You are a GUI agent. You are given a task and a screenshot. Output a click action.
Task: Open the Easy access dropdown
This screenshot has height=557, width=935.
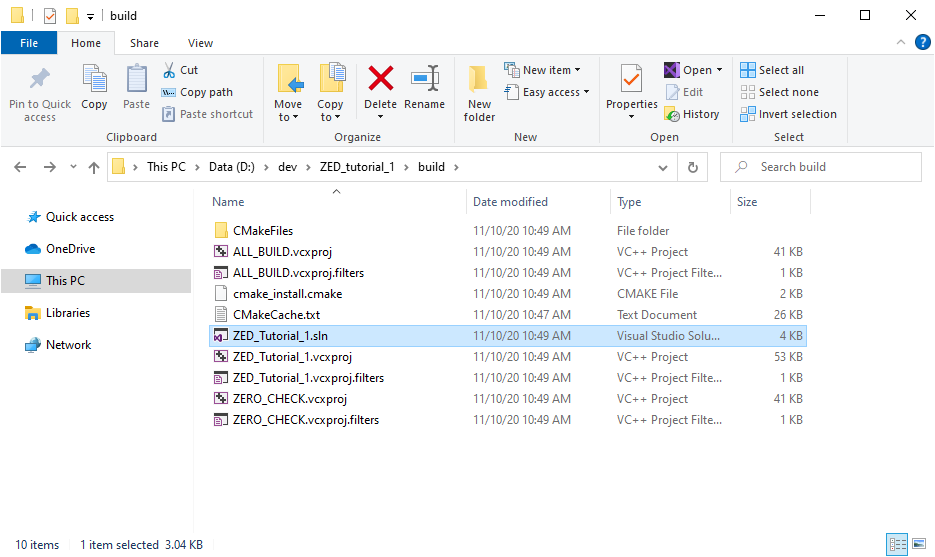pos(547,92)
